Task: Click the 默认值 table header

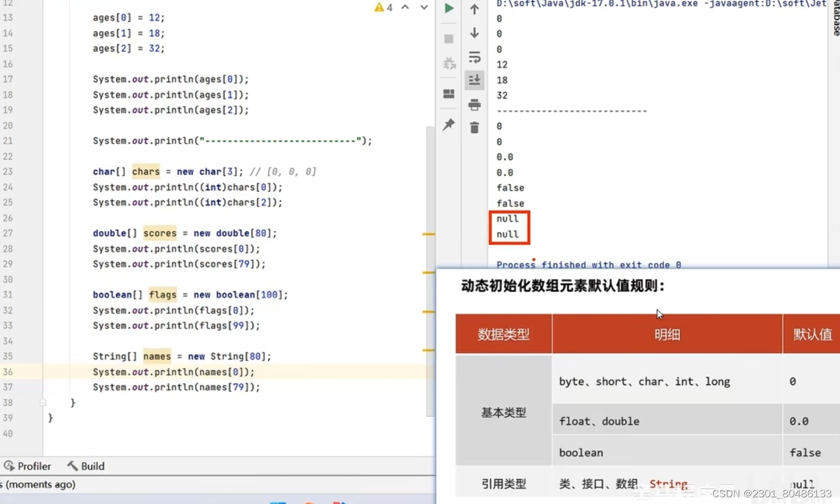Action: (812, 334)
